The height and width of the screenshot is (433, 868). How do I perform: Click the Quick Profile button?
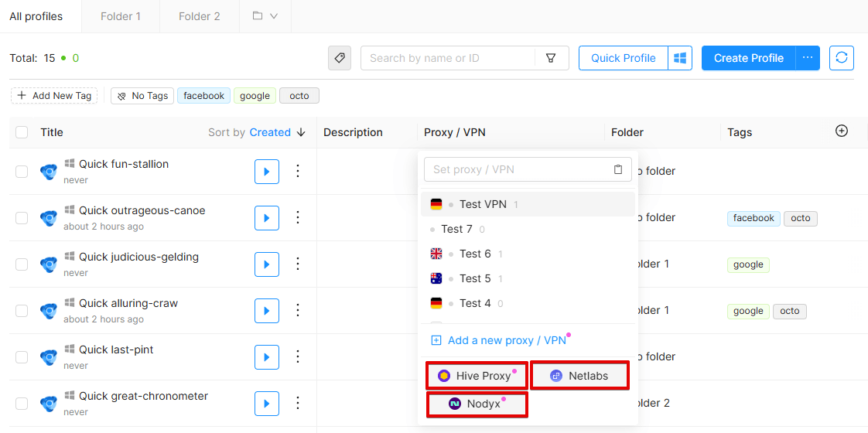tap(624, 58)
